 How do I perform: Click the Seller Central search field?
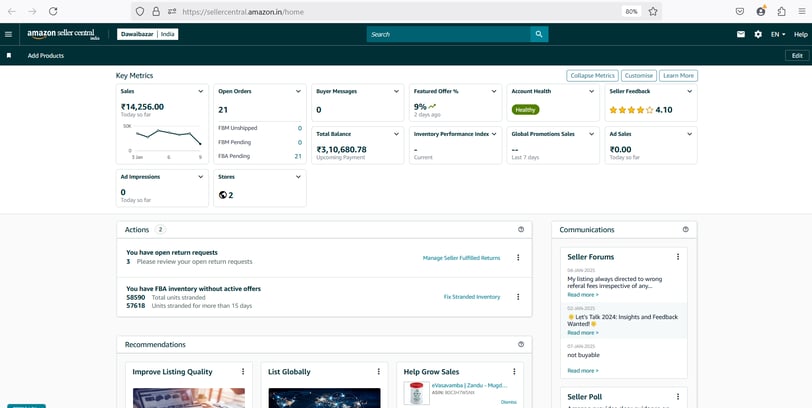coord(448,34)
